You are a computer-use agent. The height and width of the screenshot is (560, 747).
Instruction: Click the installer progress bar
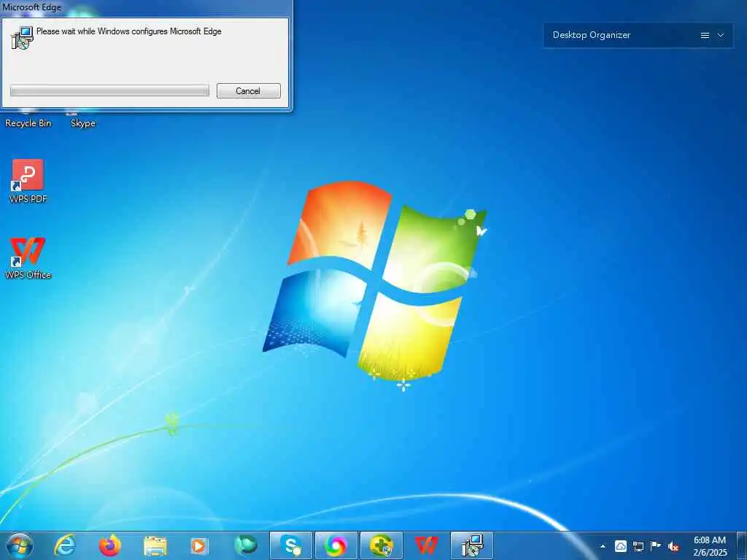click(x=109, y=90)
